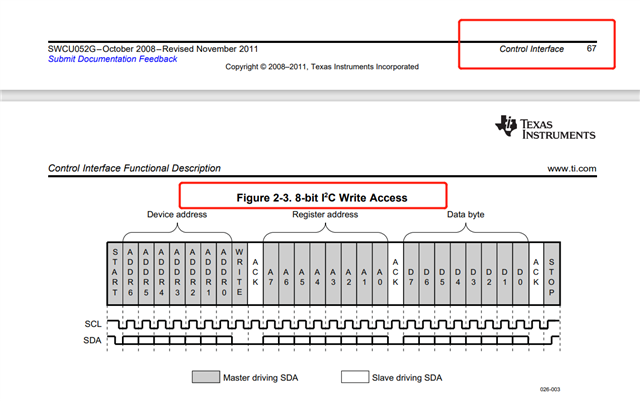The height and width of the screenshot is (401, 640).
Task: Open the www.ti.com link
Action: coord(571,168)
